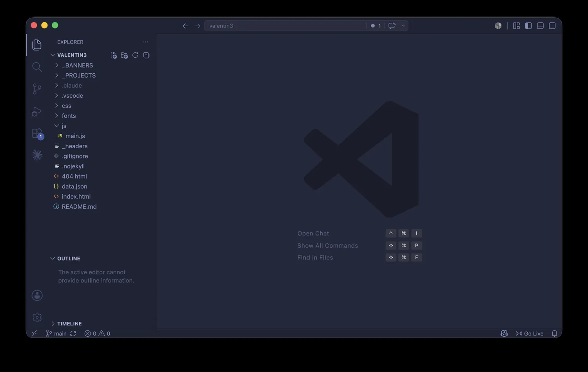The image size is (588, 372).
Task: Open the Explorer view in activity bar
Action: 37,45
